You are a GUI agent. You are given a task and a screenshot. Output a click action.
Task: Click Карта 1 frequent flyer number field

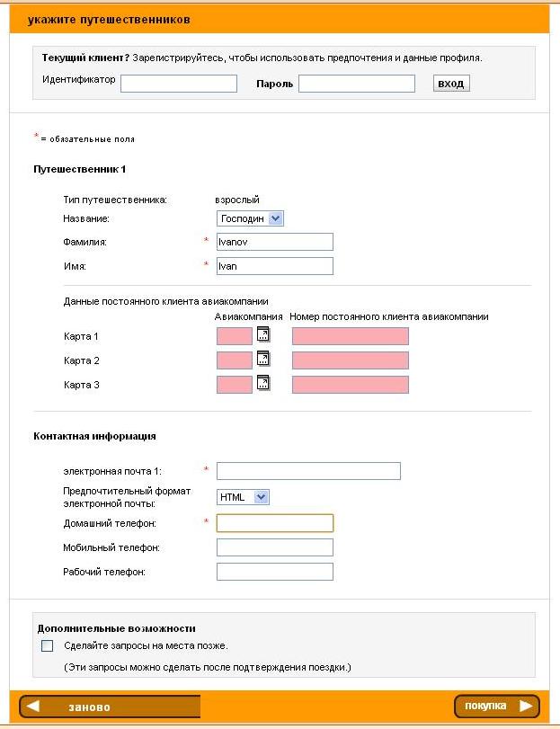point(350,336)
